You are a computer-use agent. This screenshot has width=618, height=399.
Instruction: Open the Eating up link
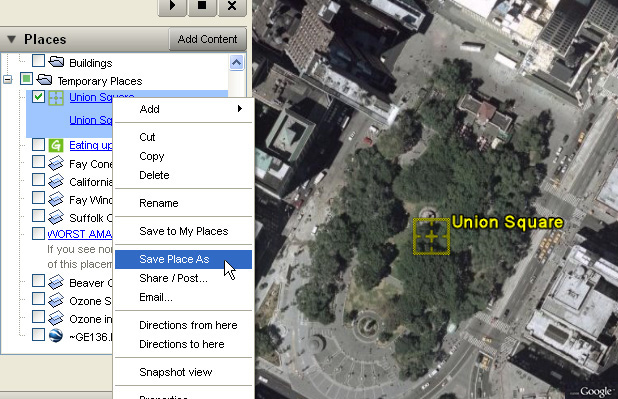click(x=91, y=145)
